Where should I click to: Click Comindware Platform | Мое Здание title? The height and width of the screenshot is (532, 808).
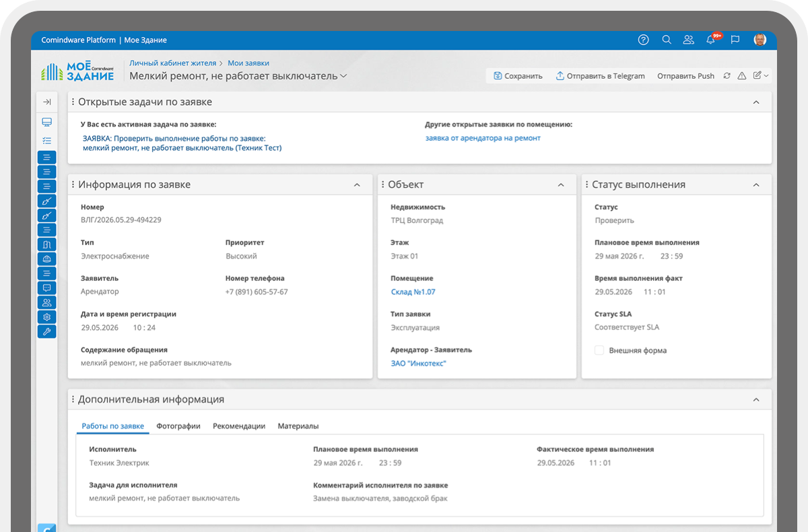coord(104,40)
